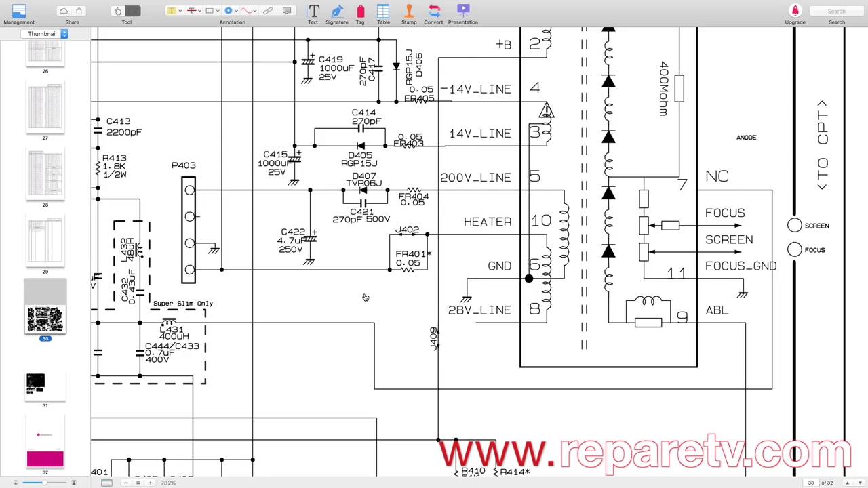Click the current page number field
Viewport: 868px width, 488px height.
click(x=810, y=483)
